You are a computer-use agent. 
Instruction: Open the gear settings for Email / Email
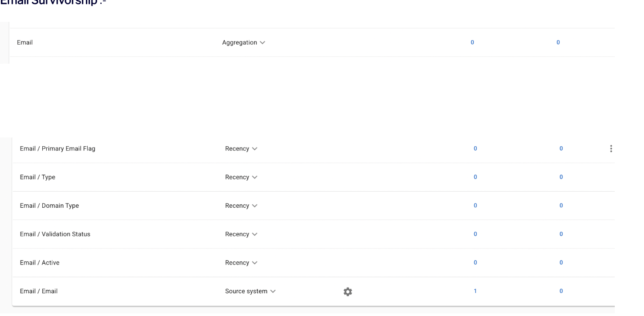[x=348, y=292]
